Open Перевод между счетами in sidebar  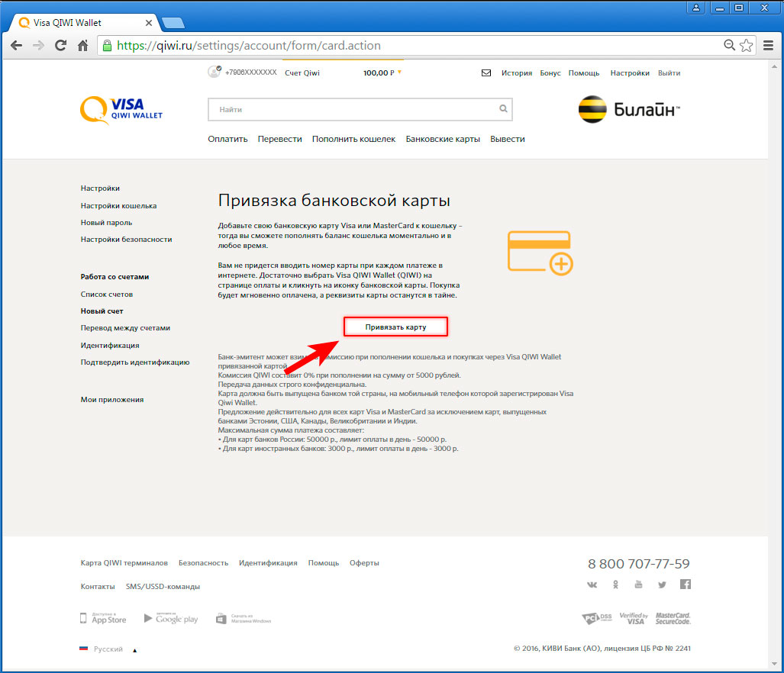coord(125,328)
